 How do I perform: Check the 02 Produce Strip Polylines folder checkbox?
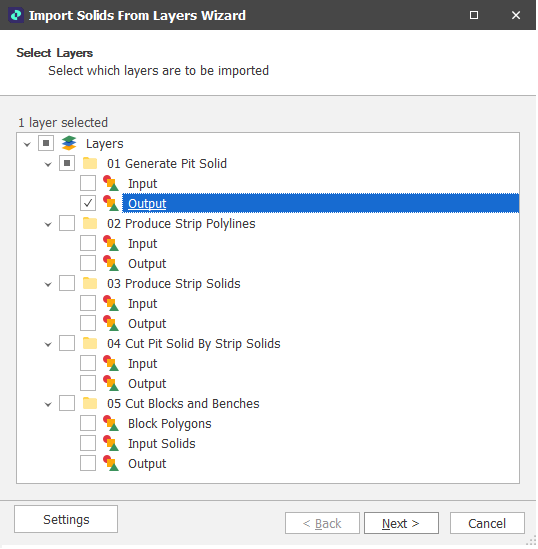point(67,223)
